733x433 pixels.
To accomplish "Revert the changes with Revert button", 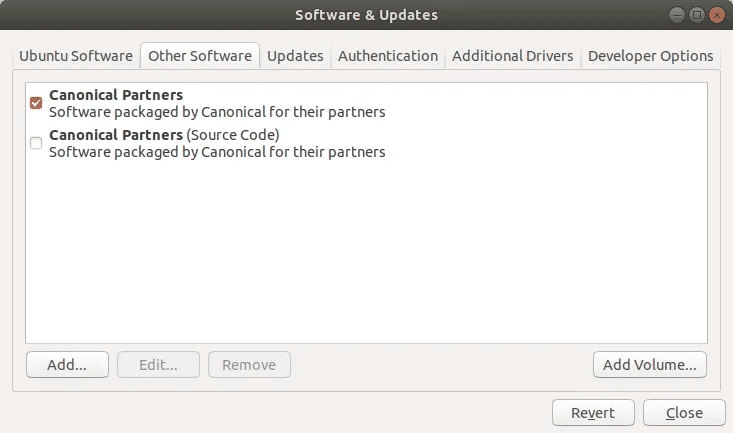I will click(593, 413).
